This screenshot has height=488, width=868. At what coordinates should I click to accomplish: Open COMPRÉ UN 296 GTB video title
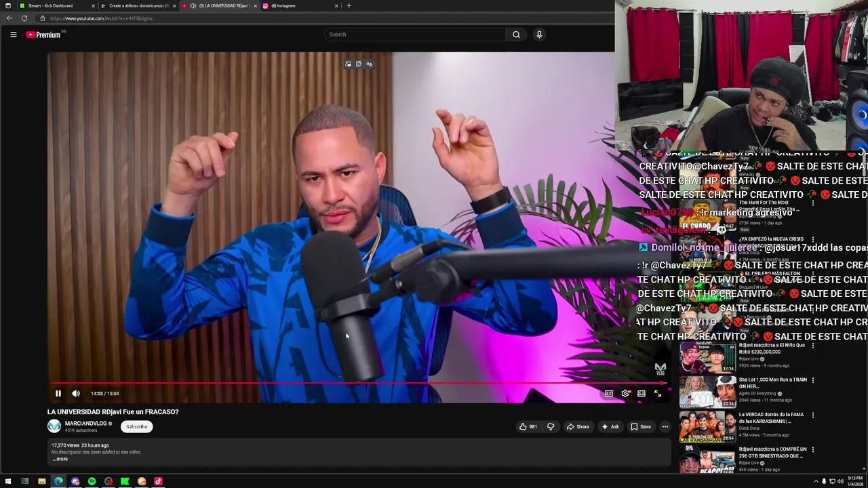coord(772,452)
